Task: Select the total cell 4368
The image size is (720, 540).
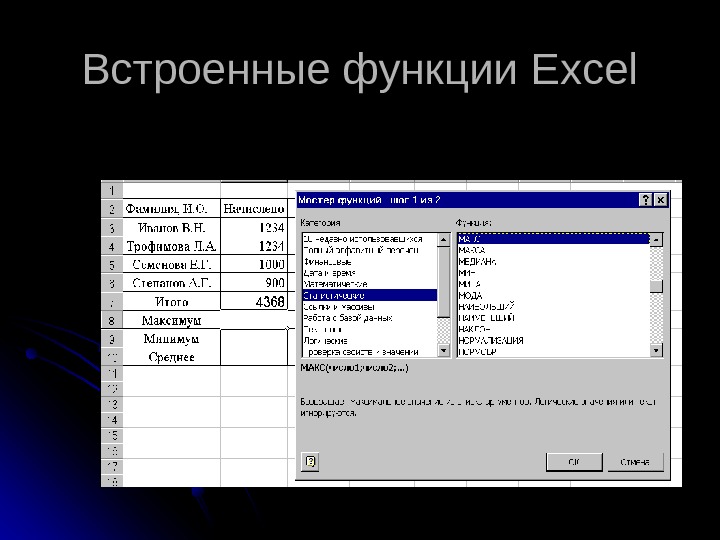Action: click(254, 302)
